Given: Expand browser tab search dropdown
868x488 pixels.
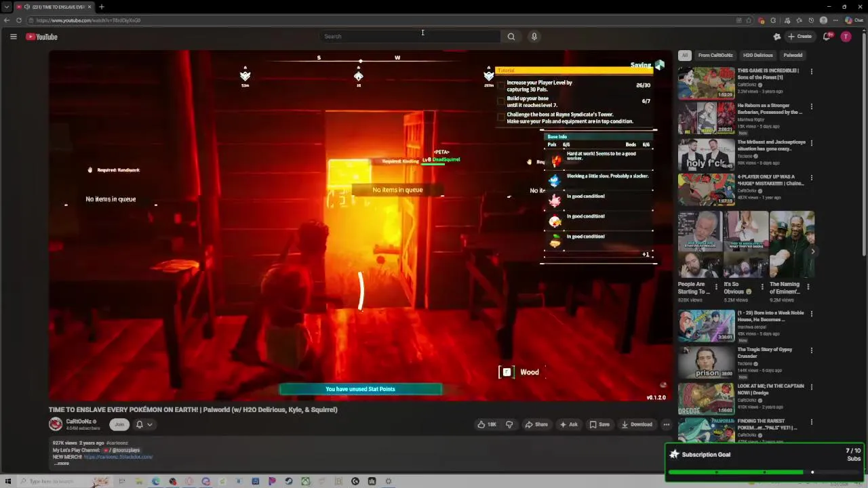Looking at the screenshot, I should tap(6, 7).
